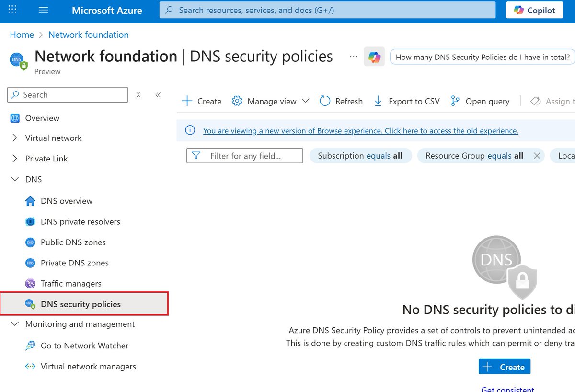The height and width of the screenshot is (392, 575).
Task: Go to Home via the breadcrumb
Action: point(22,35)
